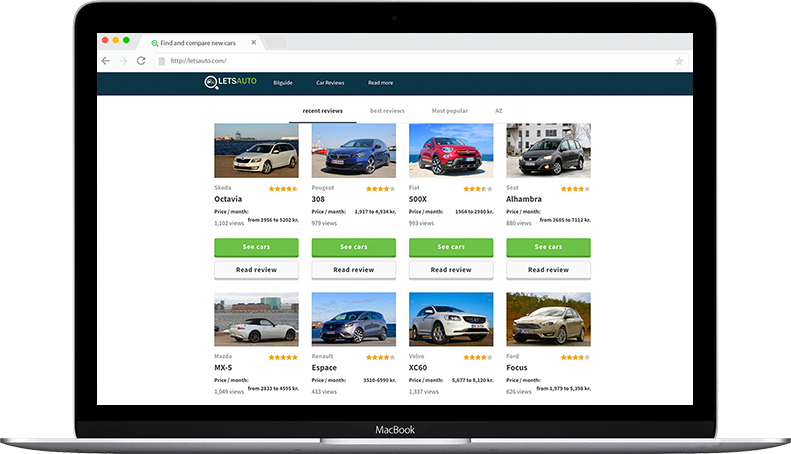Image resolution: width=791 pixels, height=454 pixels.
Task: Open the Volvo XC60 photo
Action: point(451,319)
